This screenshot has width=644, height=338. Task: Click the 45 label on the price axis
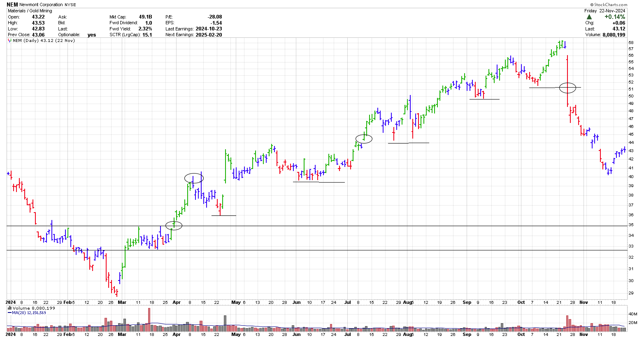(631, 134)
